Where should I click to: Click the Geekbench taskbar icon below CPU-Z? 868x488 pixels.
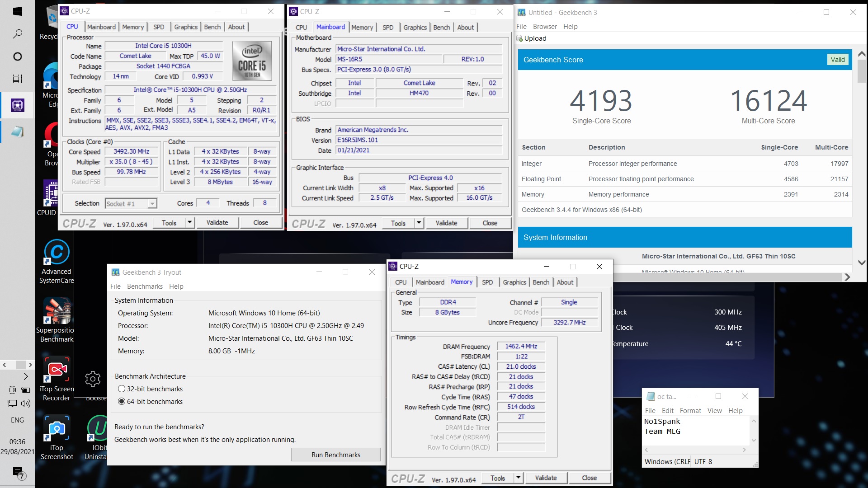click(17, 132)
